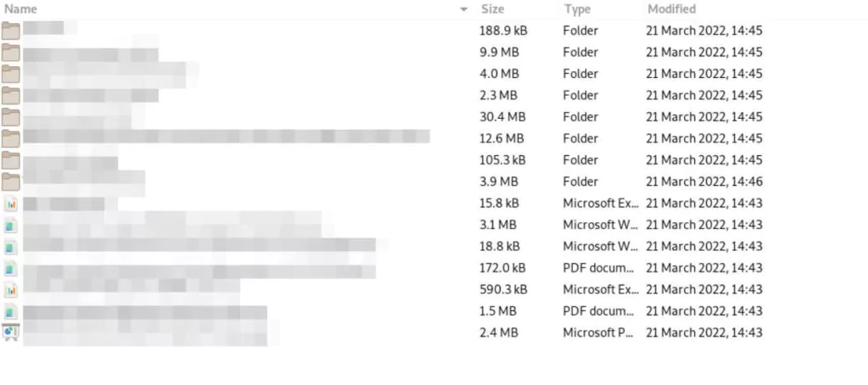This screenshot has height=385, width=868.
Task: Sort files by the Name column header
Action: click(x=20, y=8)
